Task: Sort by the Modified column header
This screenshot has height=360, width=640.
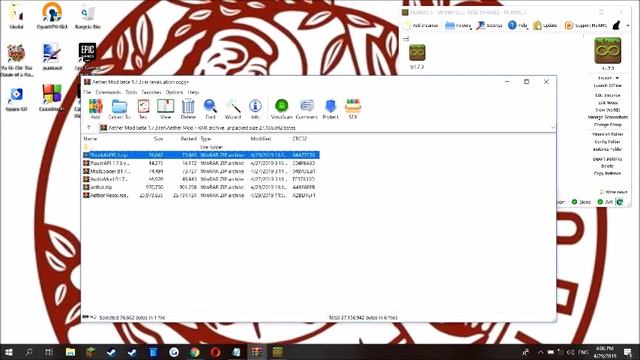Action: tap(261, 139)
